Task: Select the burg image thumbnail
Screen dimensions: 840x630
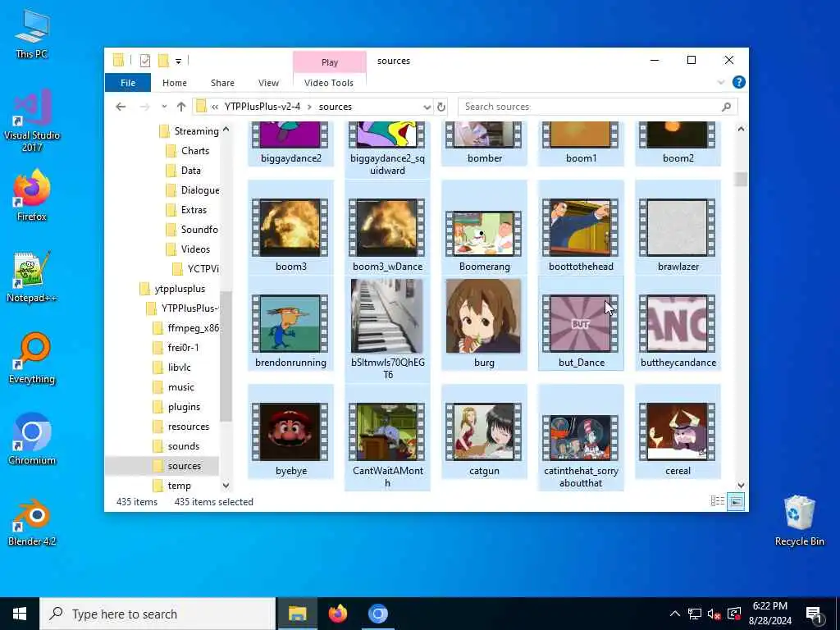Action: tap(484, 323)
